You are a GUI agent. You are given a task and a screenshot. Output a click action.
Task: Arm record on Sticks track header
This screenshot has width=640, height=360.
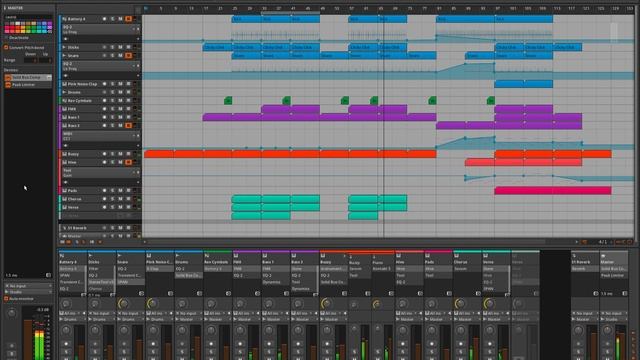point(104,47)
